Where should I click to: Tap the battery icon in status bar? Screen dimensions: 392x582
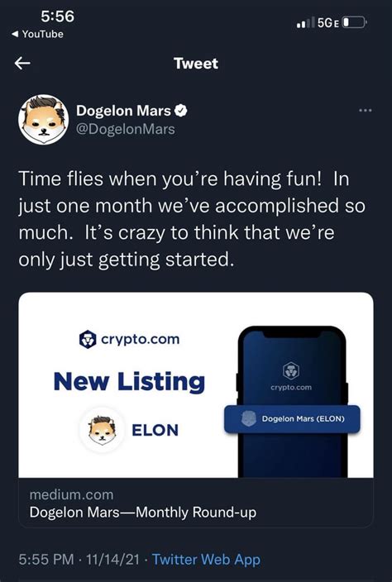[354, 22]
